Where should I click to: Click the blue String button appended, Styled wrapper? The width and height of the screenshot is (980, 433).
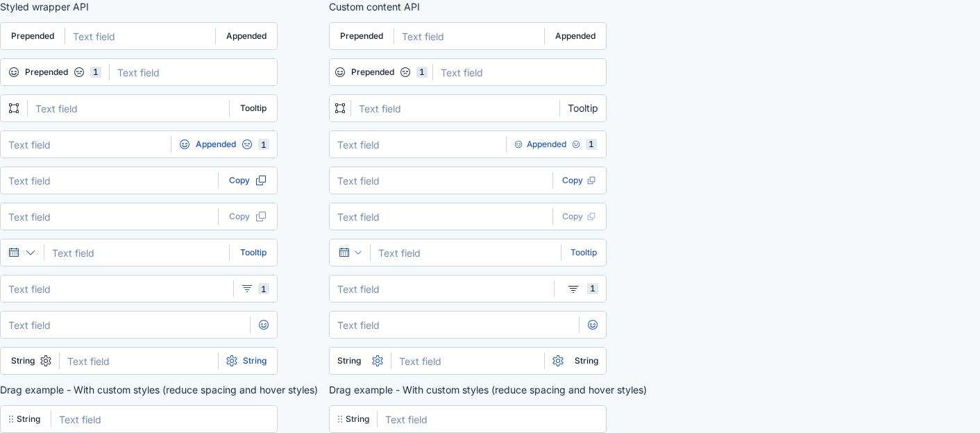pos(246,361)
